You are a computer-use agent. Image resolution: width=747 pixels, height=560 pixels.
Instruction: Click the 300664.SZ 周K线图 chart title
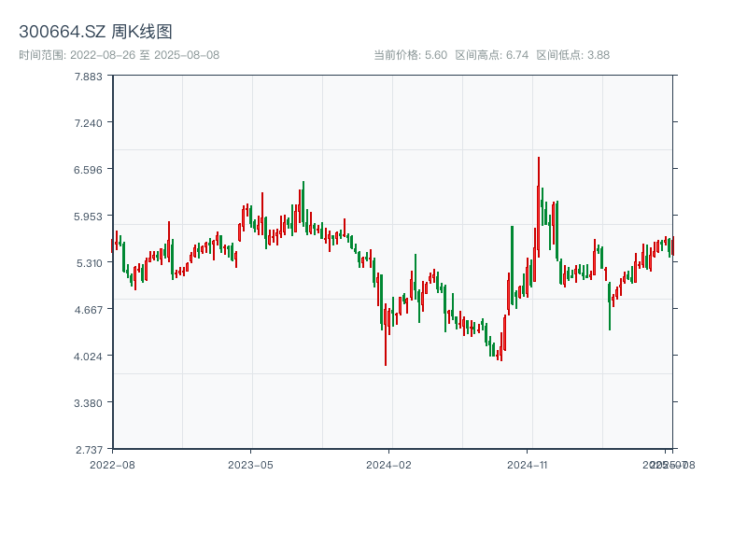click(95, 33)
